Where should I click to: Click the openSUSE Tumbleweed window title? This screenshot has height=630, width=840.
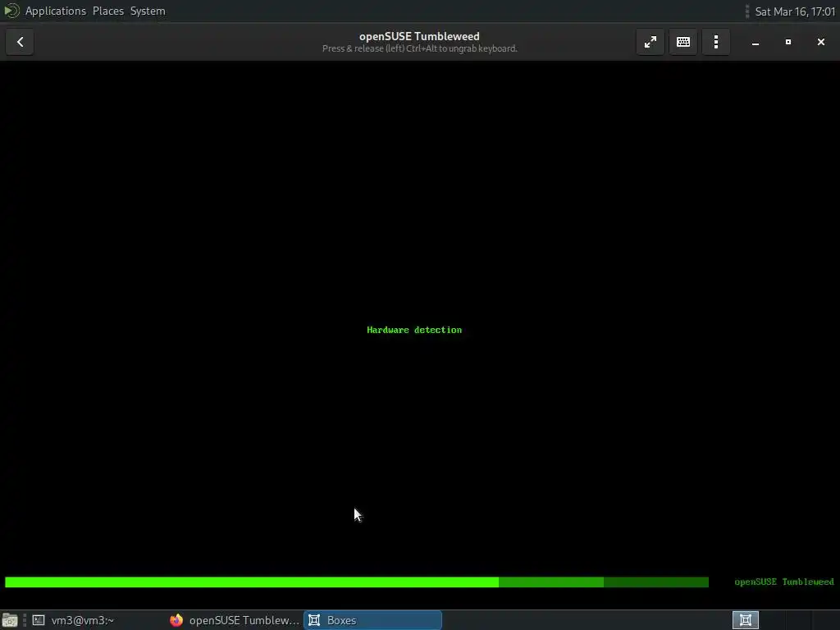419,36
